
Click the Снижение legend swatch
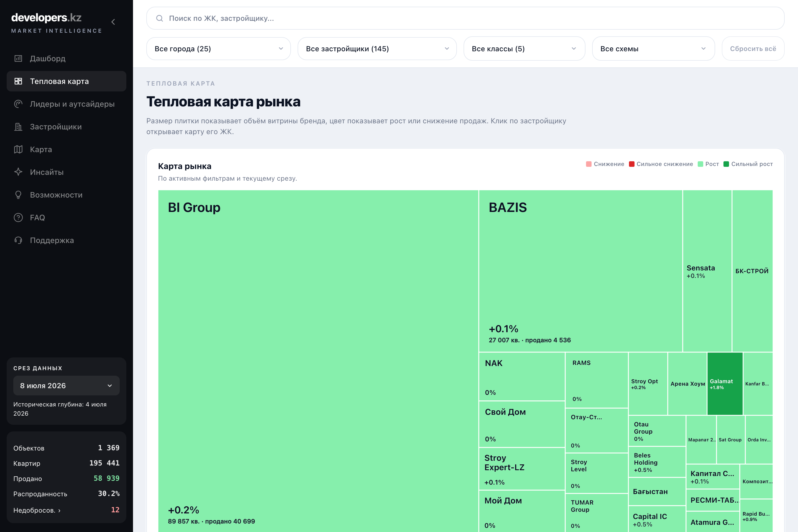click(589, 164)
